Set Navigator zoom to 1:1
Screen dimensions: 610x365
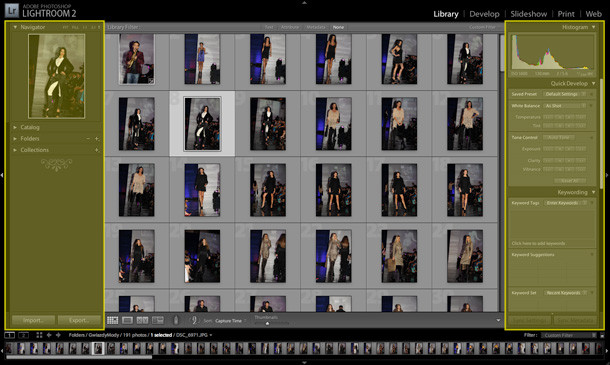[85, 27]
